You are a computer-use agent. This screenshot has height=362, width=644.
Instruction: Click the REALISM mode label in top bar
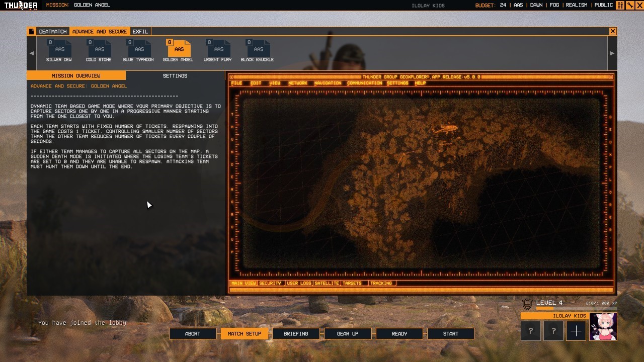pyautogui.click(x=577, y=5)
